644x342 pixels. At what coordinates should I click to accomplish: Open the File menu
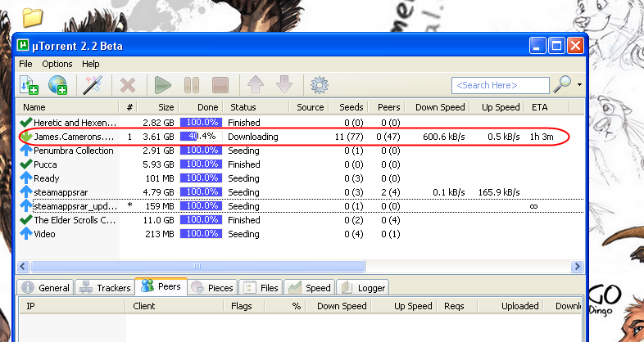(x=25, y=64)
